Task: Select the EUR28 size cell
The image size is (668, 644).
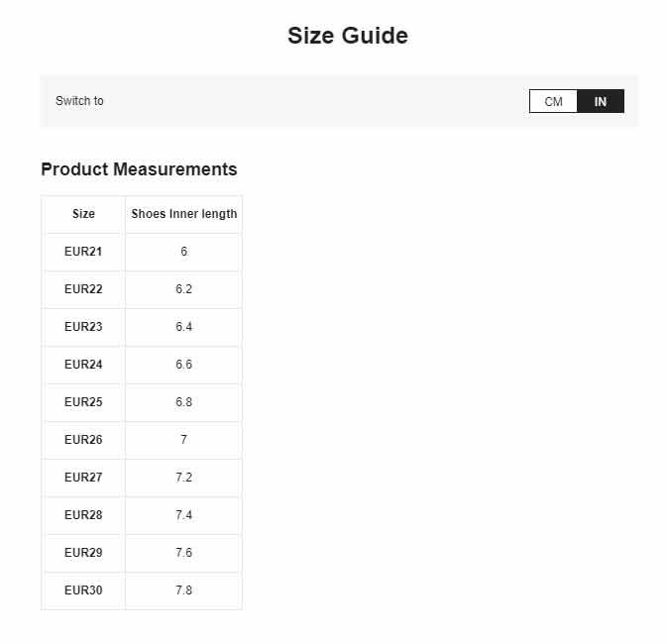Action: click(x=83, y=515)
